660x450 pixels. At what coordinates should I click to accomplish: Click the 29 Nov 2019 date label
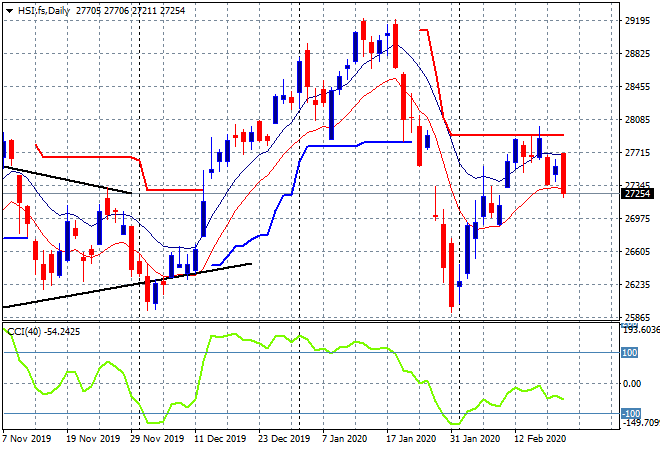pos(157,439)
